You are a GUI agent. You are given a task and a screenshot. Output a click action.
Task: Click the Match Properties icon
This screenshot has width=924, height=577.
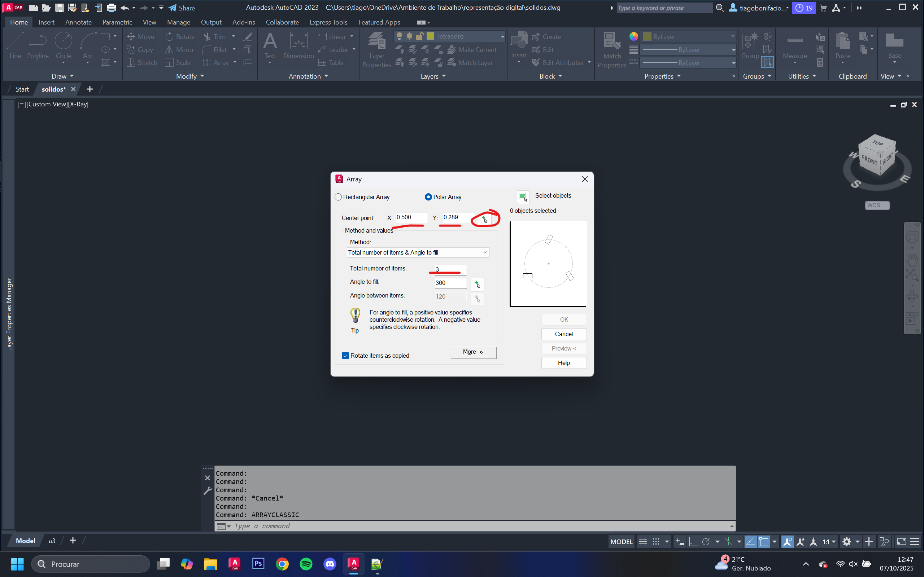(612, 41)
